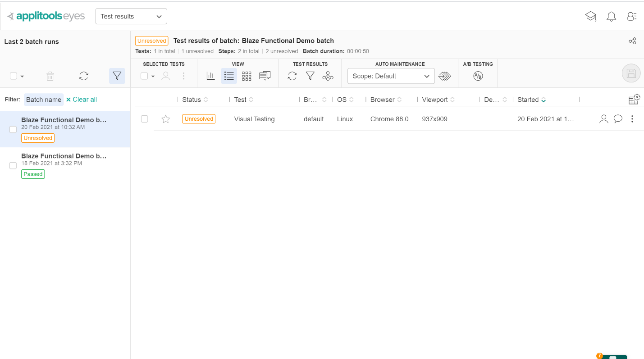The width and height of the screenshot is (644, 359).
Task: Expand the batch selection dropdown arrow
Action: click(x=22, y=77)
